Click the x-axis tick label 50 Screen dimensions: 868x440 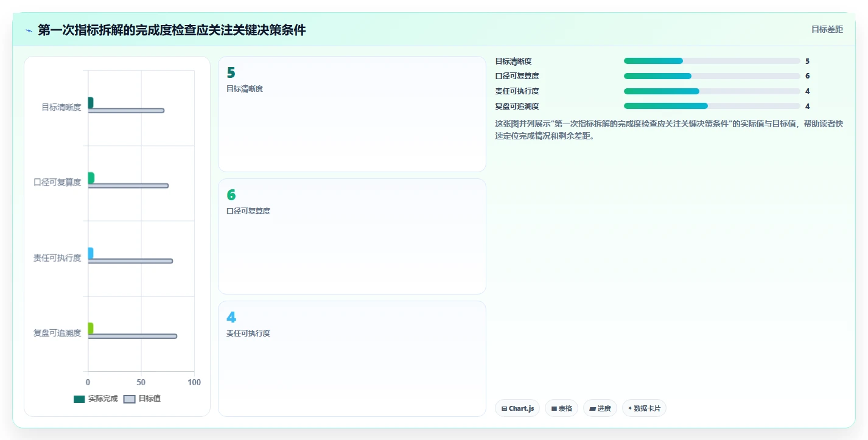click(141, 382)
